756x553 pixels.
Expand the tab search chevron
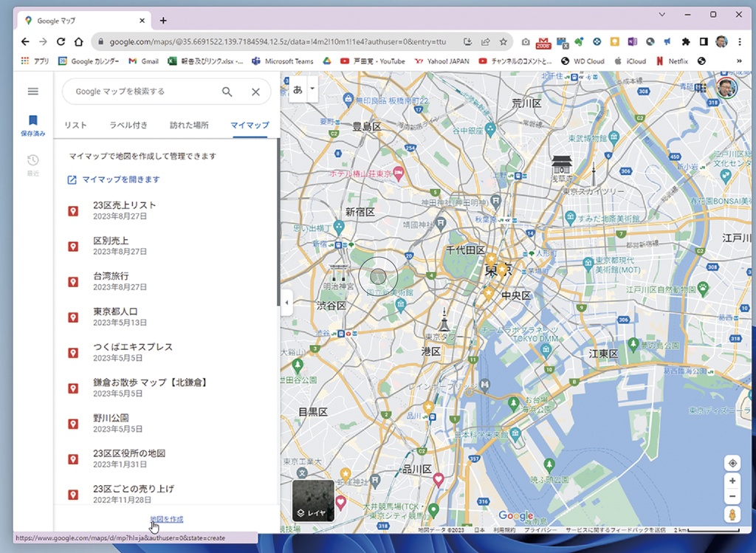pos(662,15)
